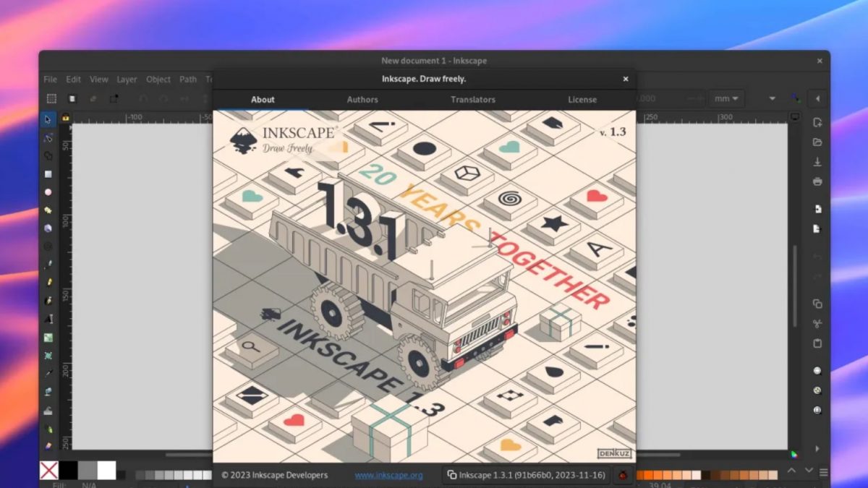Select the Calligraphy tool
The width and height of the screenshot is (868, 488).
coord(48,301)
